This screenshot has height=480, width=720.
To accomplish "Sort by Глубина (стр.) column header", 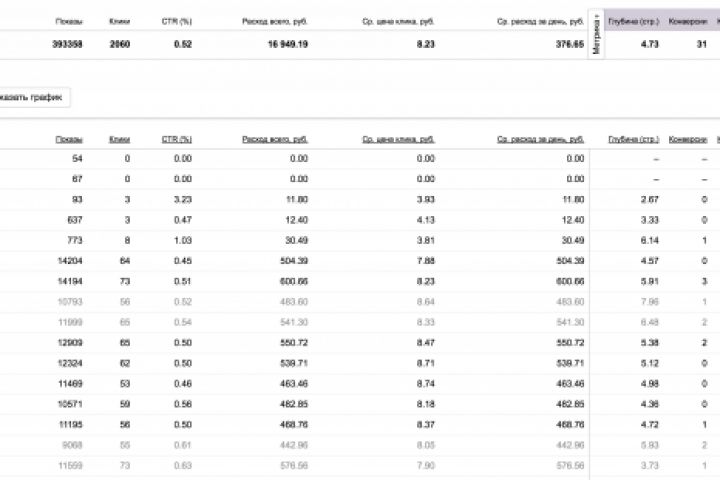I will click(634, 139).
